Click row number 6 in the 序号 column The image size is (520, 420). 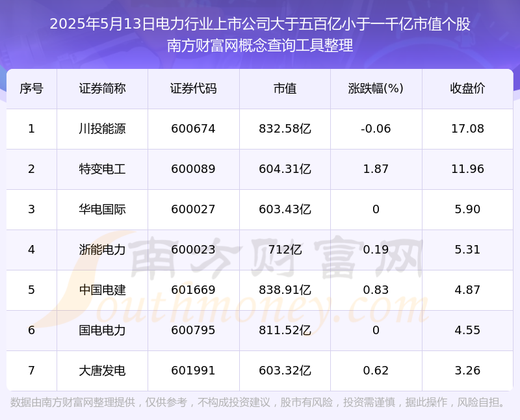click(31, 330)
